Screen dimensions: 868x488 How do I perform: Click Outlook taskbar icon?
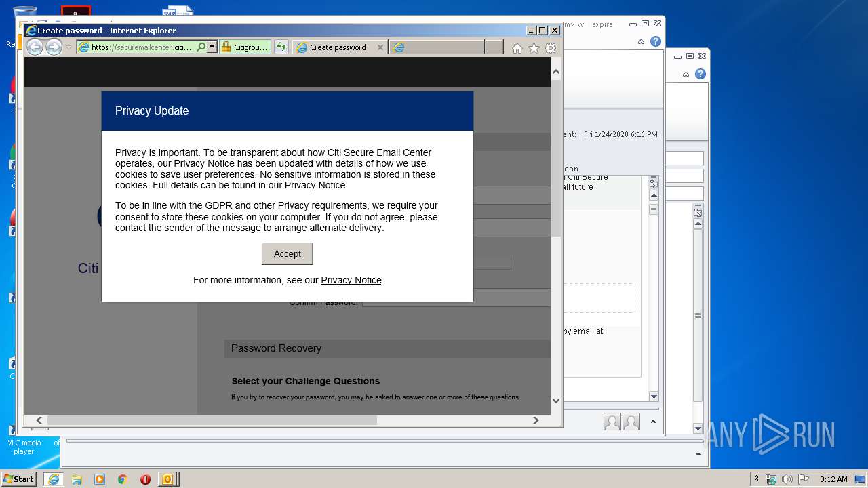[167, 479]
